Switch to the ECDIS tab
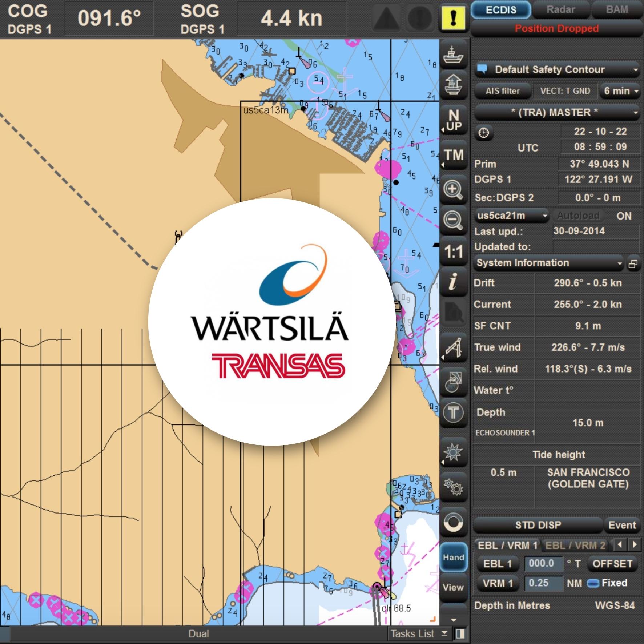Image resolution: width=644 pixels, height=644 pixels. (501, 10)
